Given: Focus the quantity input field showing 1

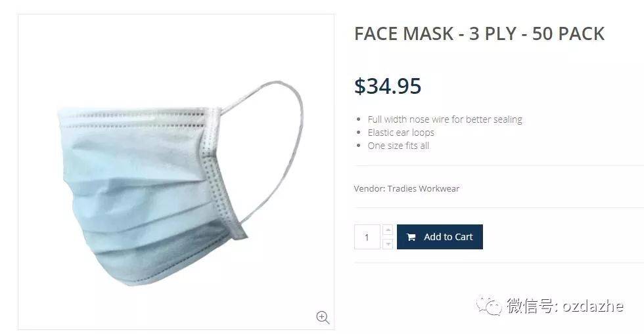Looking at the screenshot, I should 367,237.
